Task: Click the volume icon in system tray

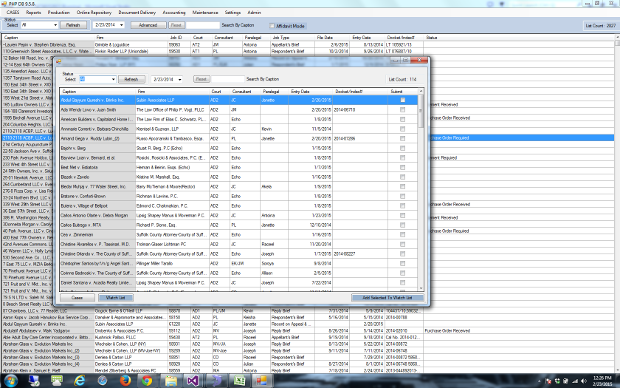Action: point(584,381)
